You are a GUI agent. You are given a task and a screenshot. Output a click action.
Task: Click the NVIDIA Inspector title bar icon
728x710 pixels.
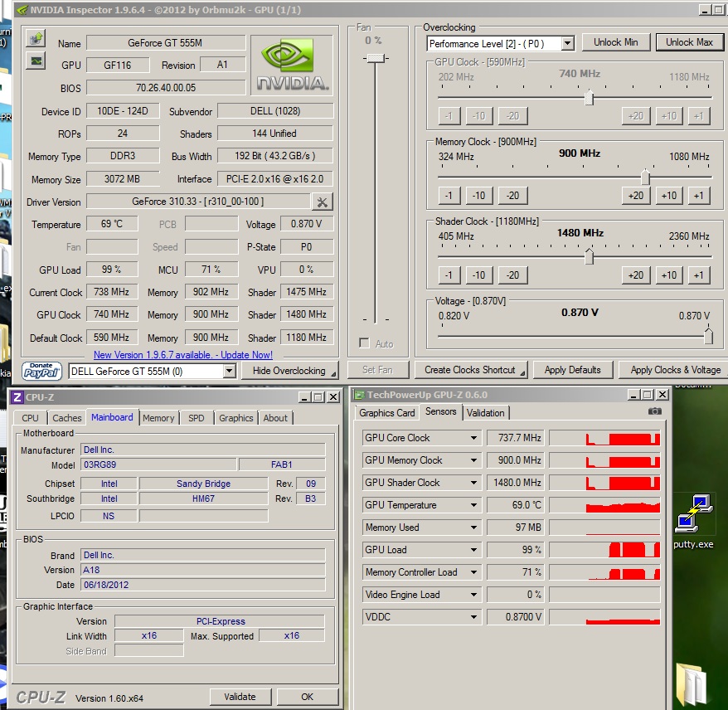pyautogui.click(x=22, y=10)
